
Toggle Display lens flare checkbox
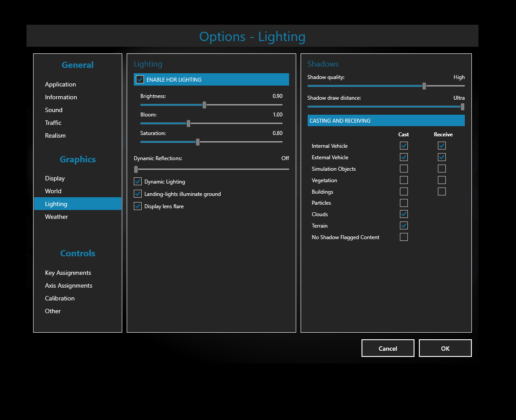coord(138,206)
